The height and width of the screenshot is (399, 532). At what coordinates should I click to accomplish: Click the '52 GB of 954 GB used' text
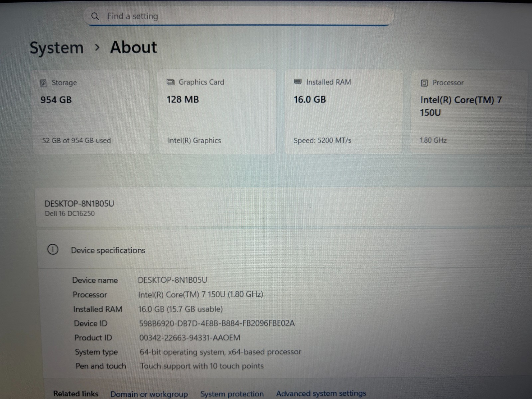click(x=76, y=141)
